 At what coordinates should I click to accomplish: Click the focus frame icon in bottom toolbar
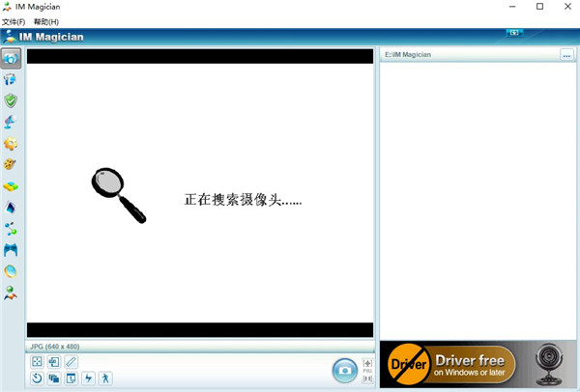point(37,362)
